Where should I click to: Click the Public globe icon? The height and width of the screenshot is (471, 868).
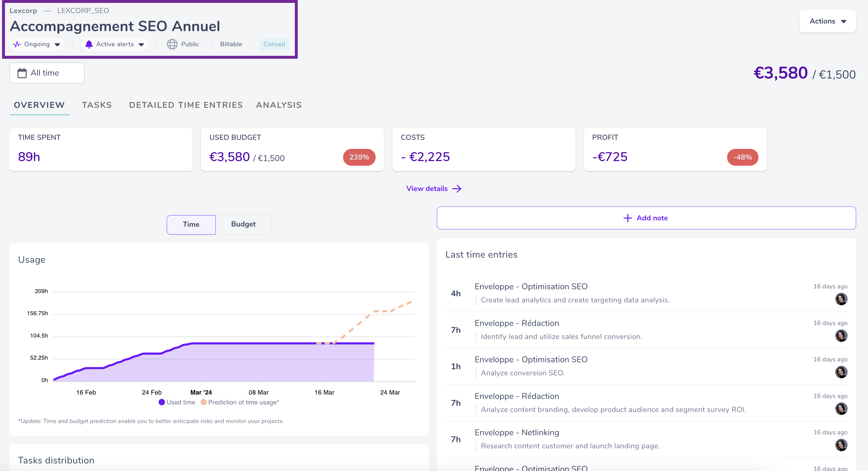172,44
